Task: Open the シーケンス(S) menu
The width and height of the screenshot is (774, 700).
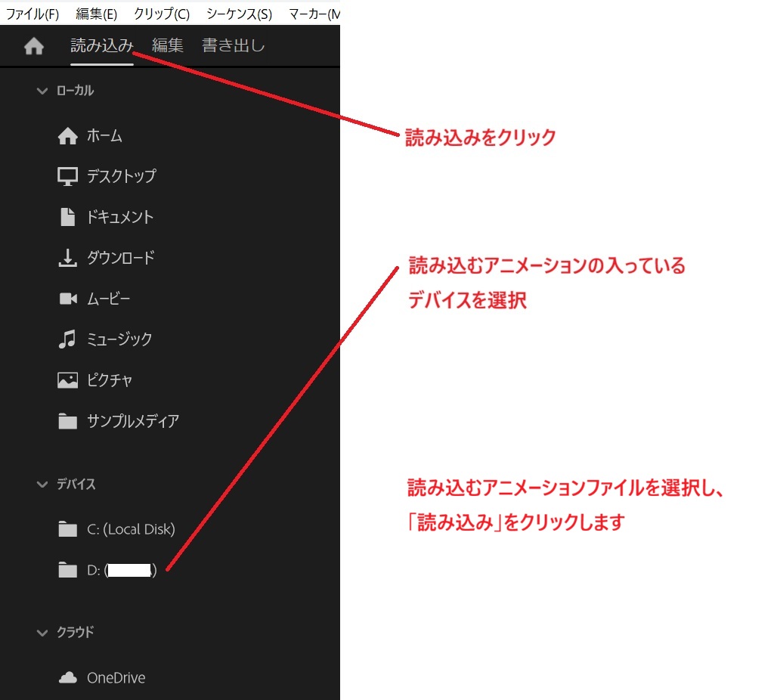Action: coord(239,14)
